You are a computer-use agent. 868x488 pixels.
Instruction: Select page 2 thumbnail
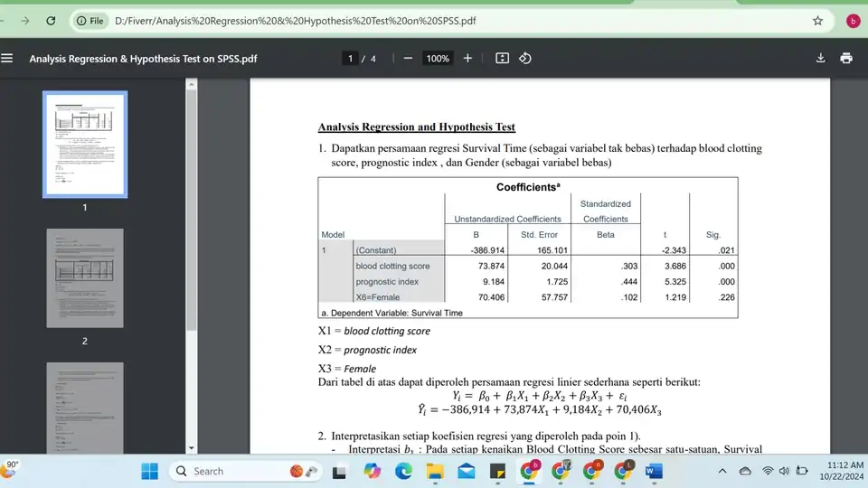[85, 278]
